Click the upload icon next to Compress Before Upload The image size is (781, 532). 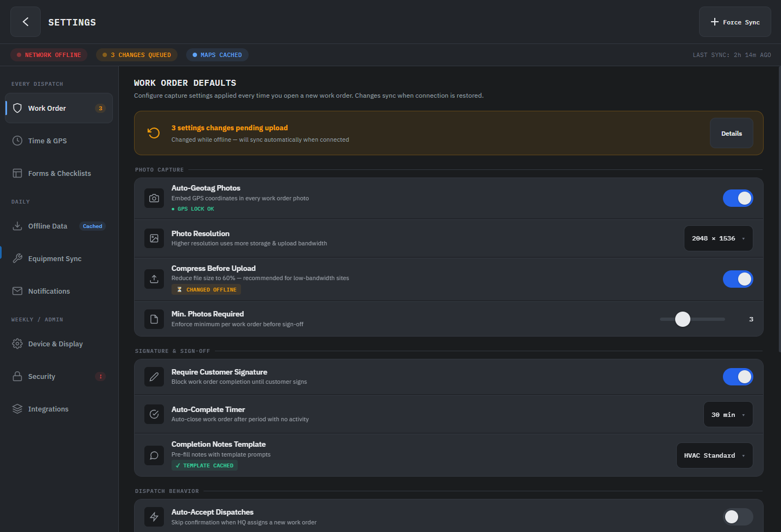[154, 278]
